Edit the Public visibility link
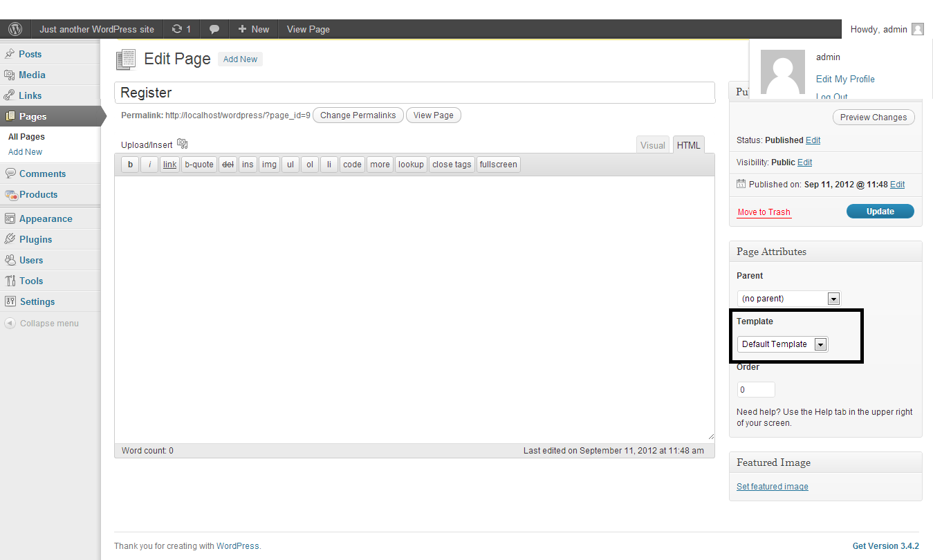This screenshot has width=933, height=560. click(804, 162)
